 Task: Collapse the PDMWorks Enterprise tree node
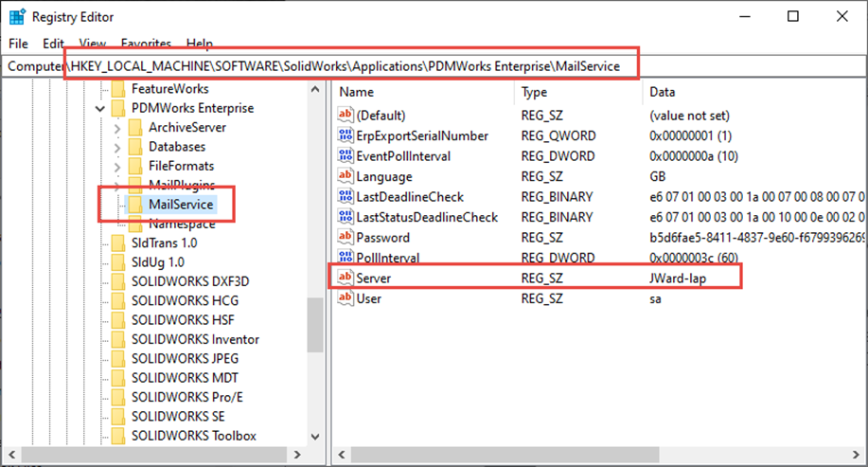click(x=100, y=109)
